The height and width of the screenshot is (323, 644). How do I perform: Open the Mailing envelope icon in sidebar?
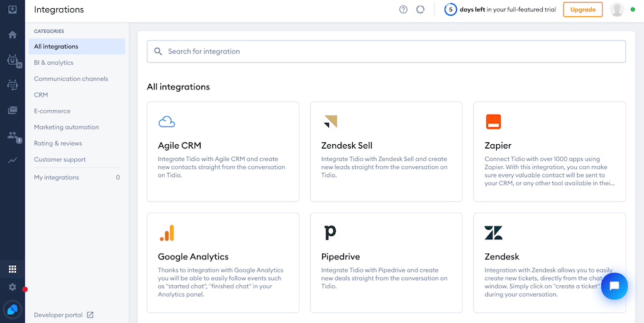pos(13,110)
